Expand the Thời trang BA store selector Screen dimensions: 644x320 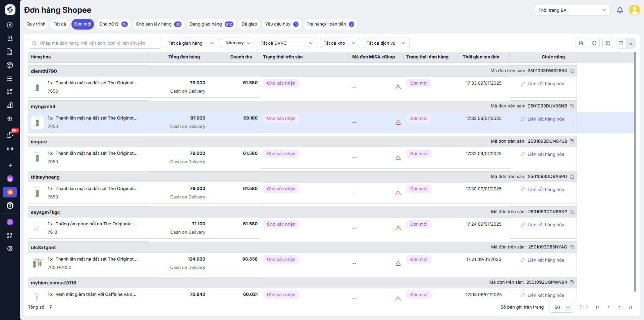pos(572,10)
